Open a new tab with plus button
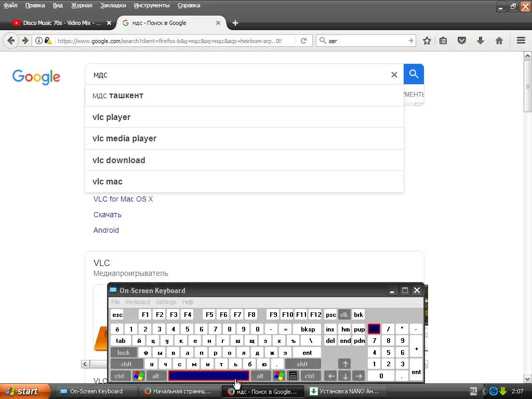 pyautogui.click(x=235, y=23)
